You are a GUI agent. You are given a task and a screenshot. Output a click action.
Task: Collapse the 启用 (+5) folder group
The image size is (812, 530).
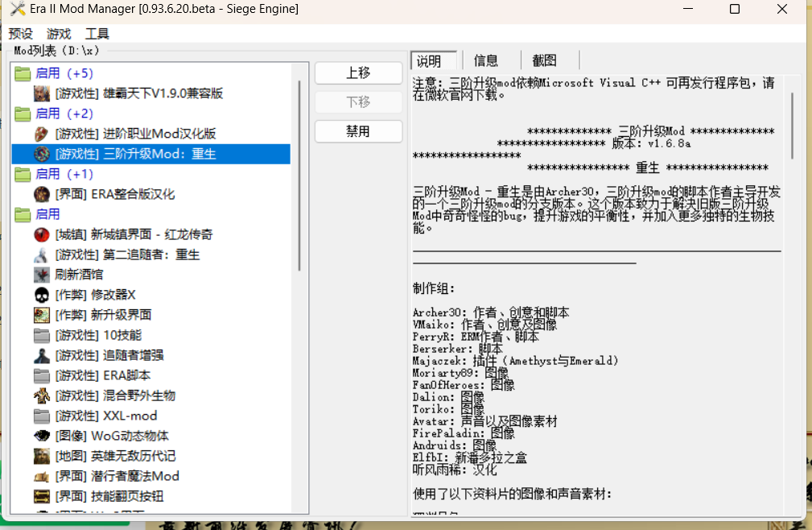pos(23,73)
